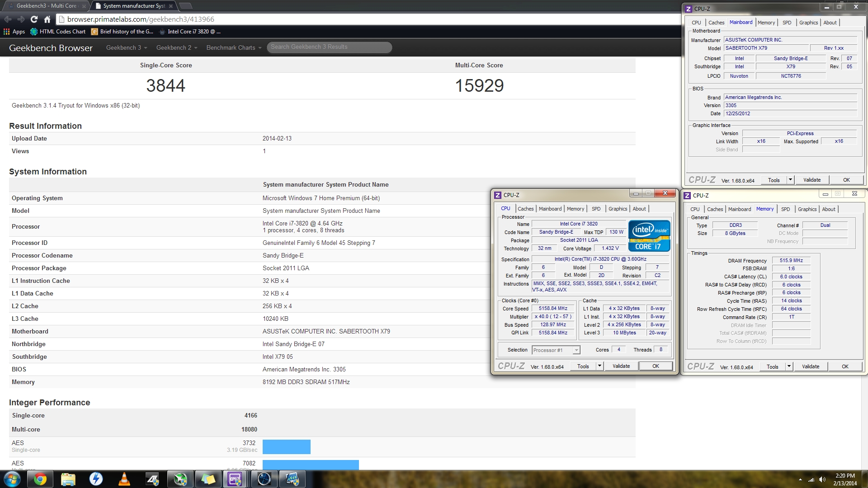
Task: Click the DRAM Frequency value 515.9 MHz
Action: click(x=791, y=261)
